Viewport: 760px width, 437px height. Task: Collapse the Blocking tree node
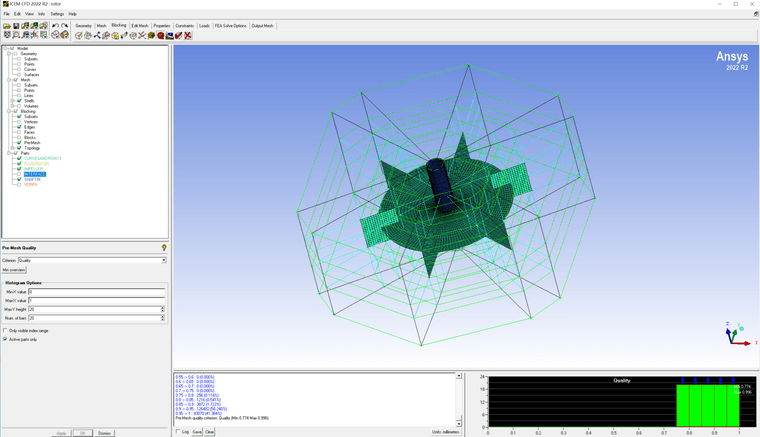[x=9, y=111]
